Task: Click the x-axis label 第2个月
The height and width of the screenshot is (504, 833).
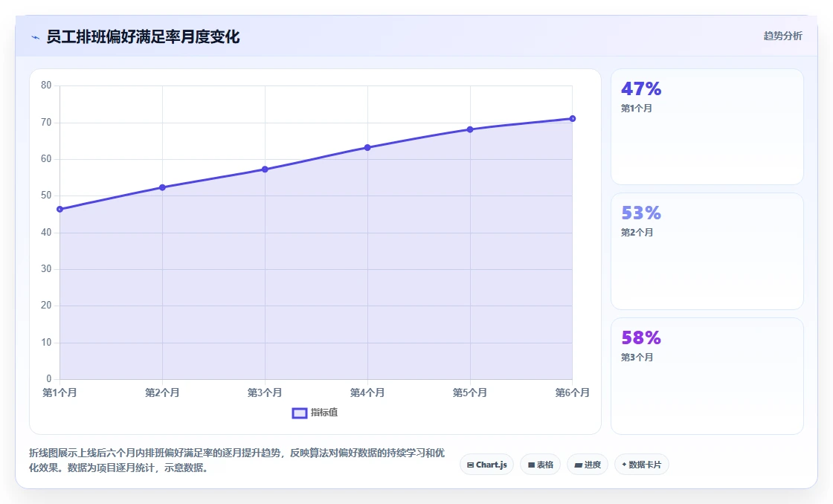Action: tap(163, 392)
